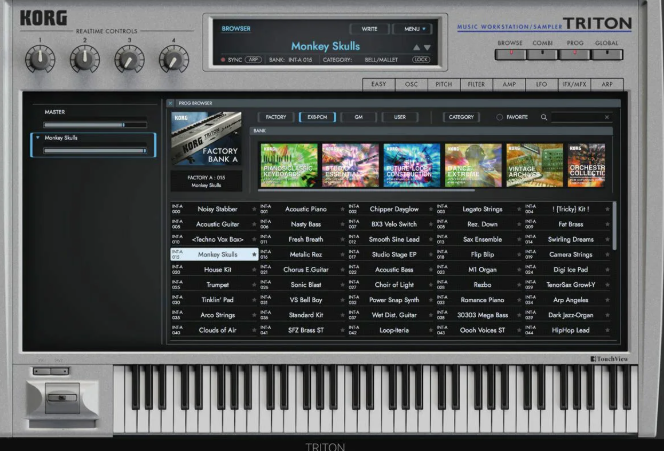Open the FILTER tab

coord(476,84)
